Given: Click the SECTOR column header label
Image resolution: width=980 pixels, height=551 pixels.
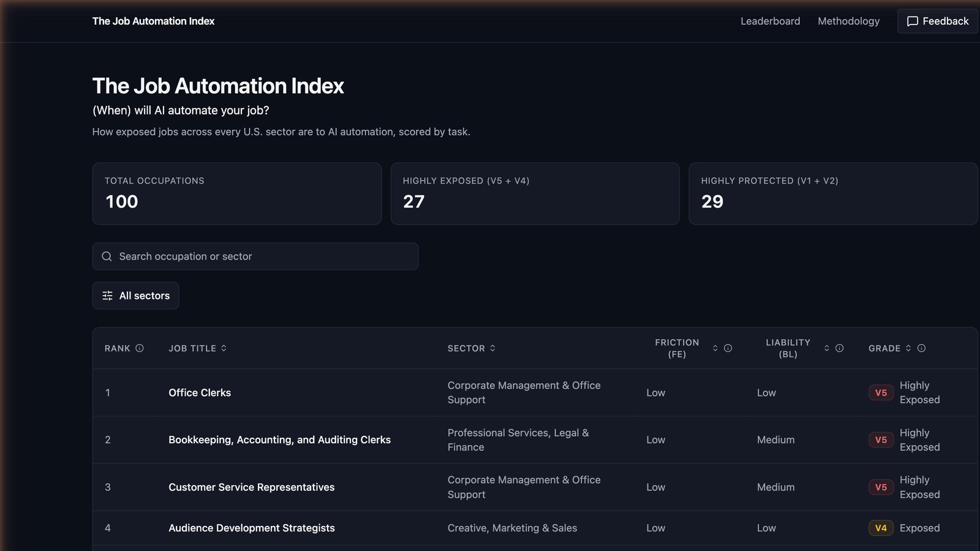Looking at the screenshot, I should click(466, 348).
